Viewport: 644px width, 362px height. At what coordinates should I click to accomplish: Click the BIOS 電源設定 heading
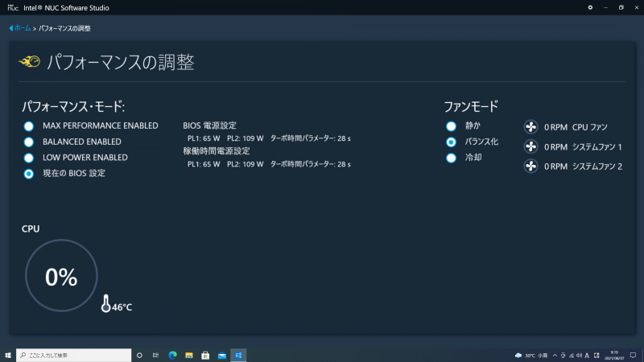tap(209, 125)
